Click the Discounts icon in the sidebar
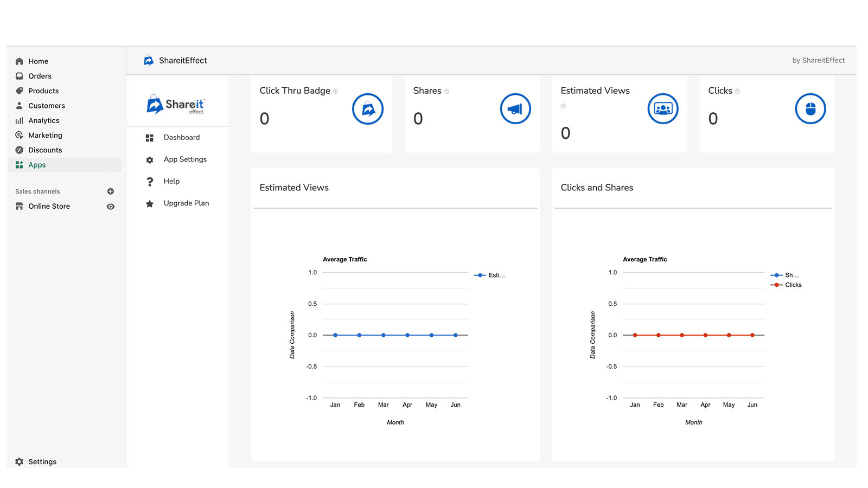 [19, 150]
